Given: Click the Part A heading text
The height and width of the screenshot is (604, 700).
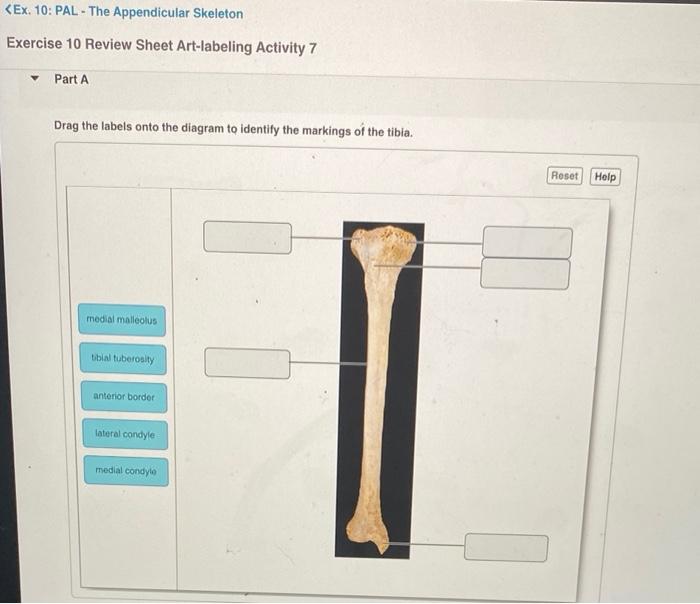Looking at the screenshot, I should [x=71, y=79].
